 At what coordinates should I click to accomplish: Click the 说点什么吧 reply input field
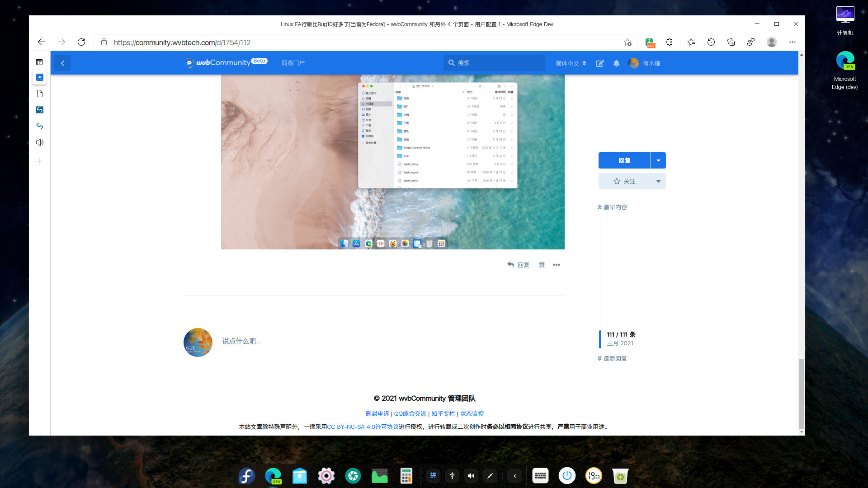pyautogui.click(x=241, y=341)
